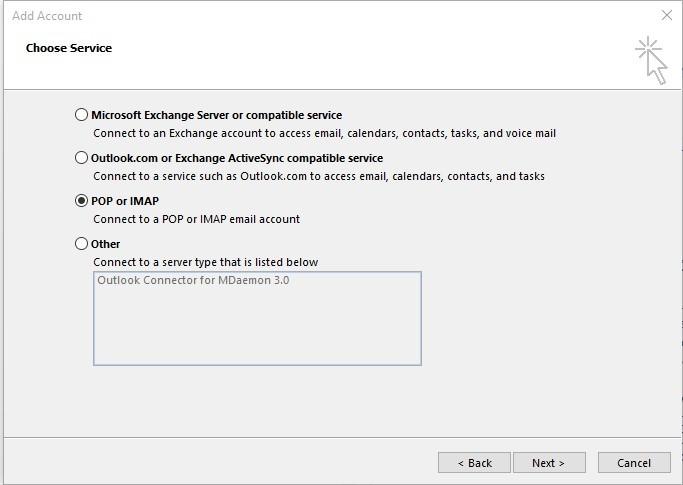Enable the Other service radio button

(81, 243)
